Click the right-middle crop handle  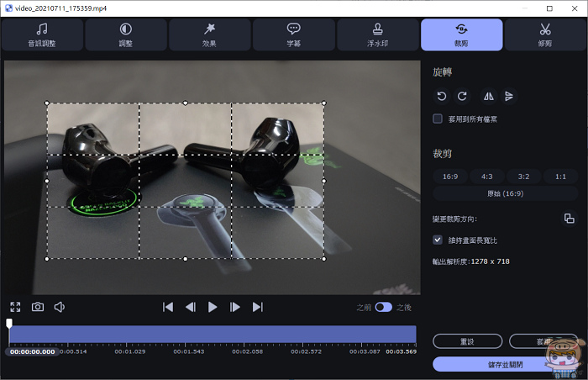pyautogui.click(x=324, y=181)
